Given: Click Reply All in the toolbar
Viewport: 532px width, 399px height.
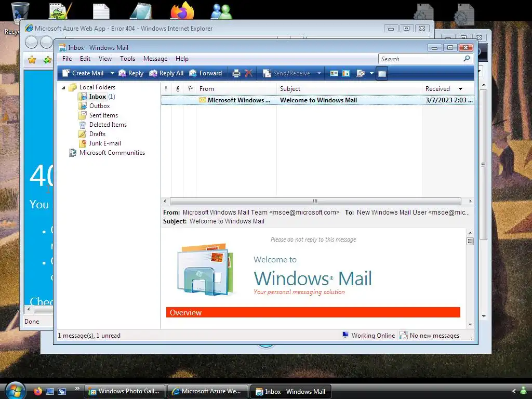Looking at the screenshot, I should (166, 73).
